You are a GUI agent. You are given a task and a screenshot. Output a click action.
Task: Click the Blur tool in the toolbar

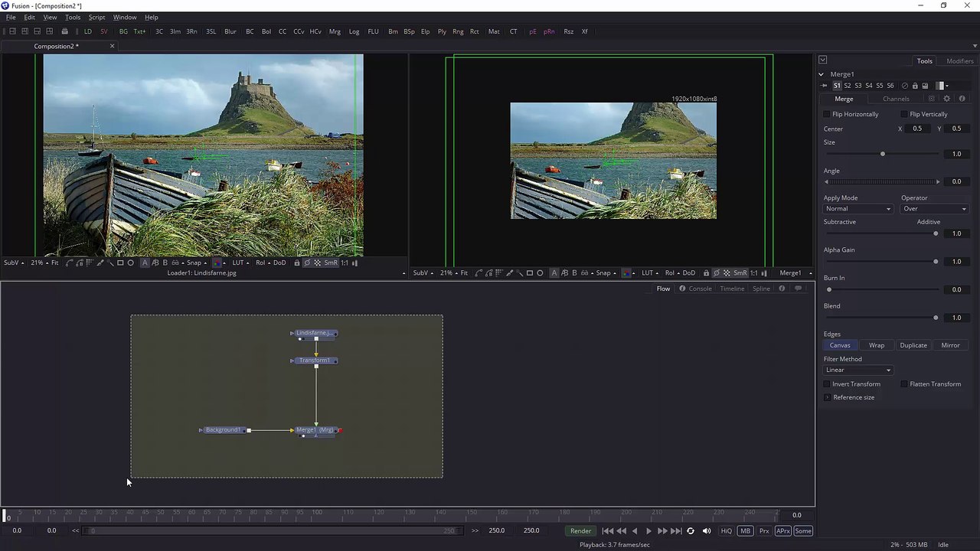point(230,31)
